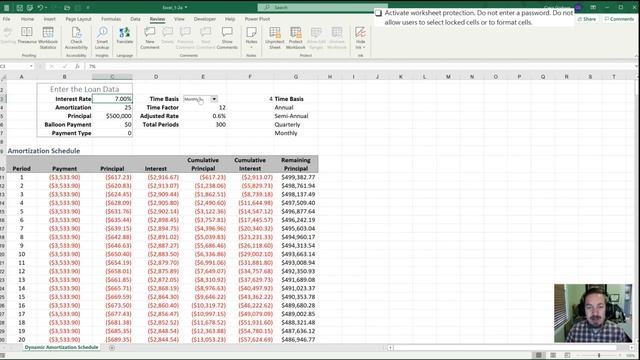The image size is (640, 360).
Task: Click the Search box in title bar
Action: point(322,7)
